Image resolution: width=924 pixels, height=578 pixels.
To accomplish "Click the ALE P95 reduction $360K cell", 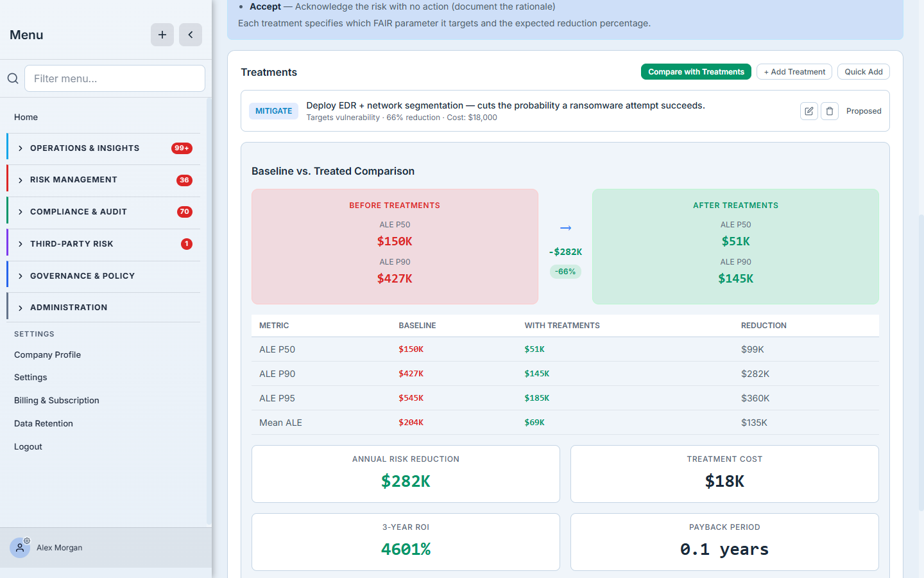I will [x=755, y=398].
